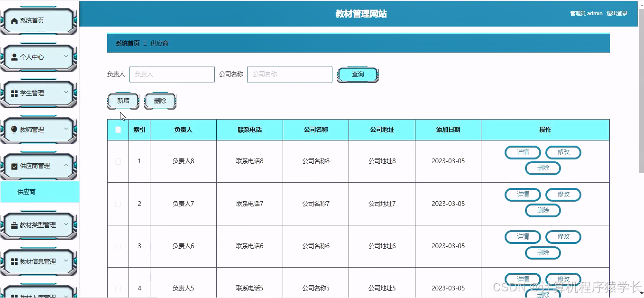Click 删除 for the 负责人8 row

(x=543, y=168)
